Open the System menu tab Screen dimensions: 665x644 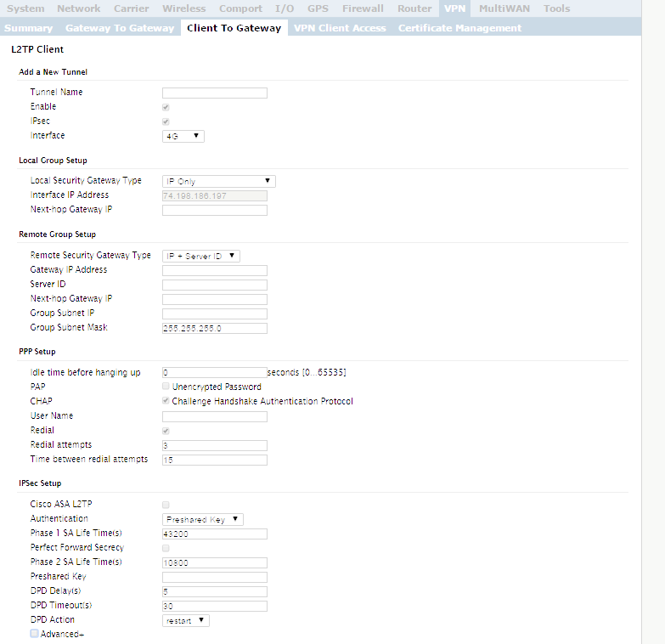pyautogui.click(x=25, y=8)
